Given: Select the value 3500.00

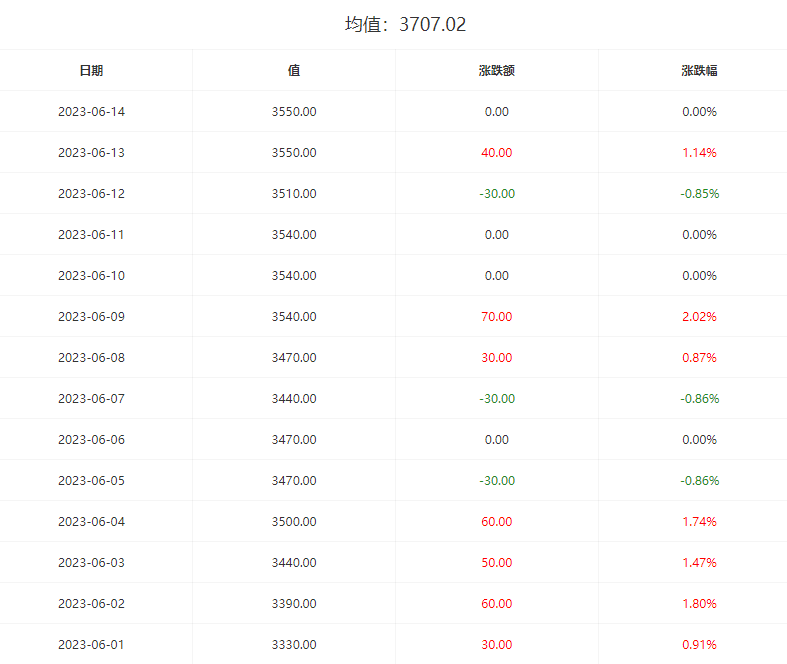Looking at the screenshot, I should (x=294, y=522).
